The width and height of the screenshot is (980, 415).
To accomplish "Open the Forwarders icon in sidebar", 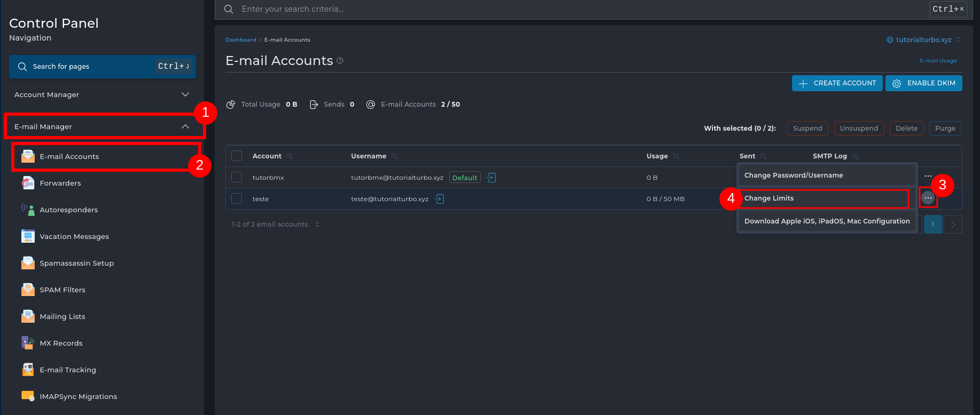I will [x=28, y=183].
